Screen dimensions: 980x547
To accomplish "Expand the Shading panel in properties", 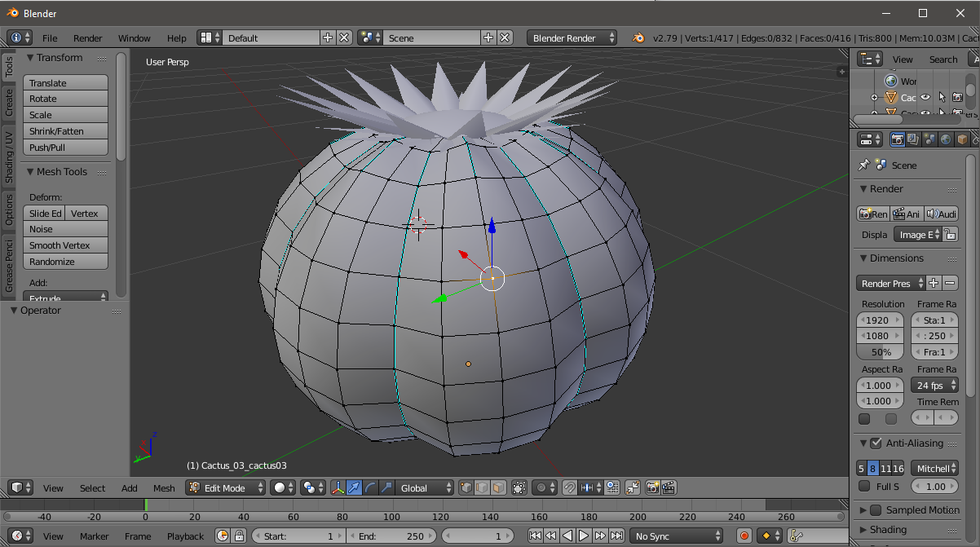I will click(864, 530).
